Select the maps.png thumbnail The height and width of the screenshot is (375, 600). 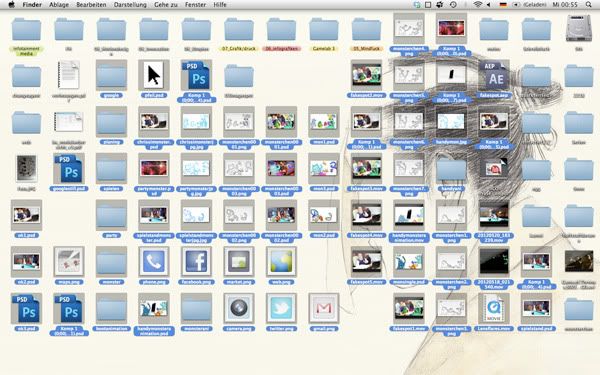pos(68,262)
